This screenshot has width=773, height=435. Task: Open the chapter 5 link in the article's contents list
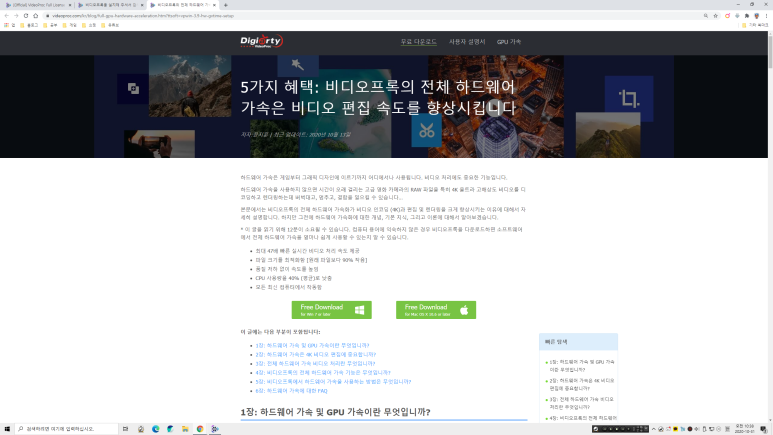tap(333, 381)
